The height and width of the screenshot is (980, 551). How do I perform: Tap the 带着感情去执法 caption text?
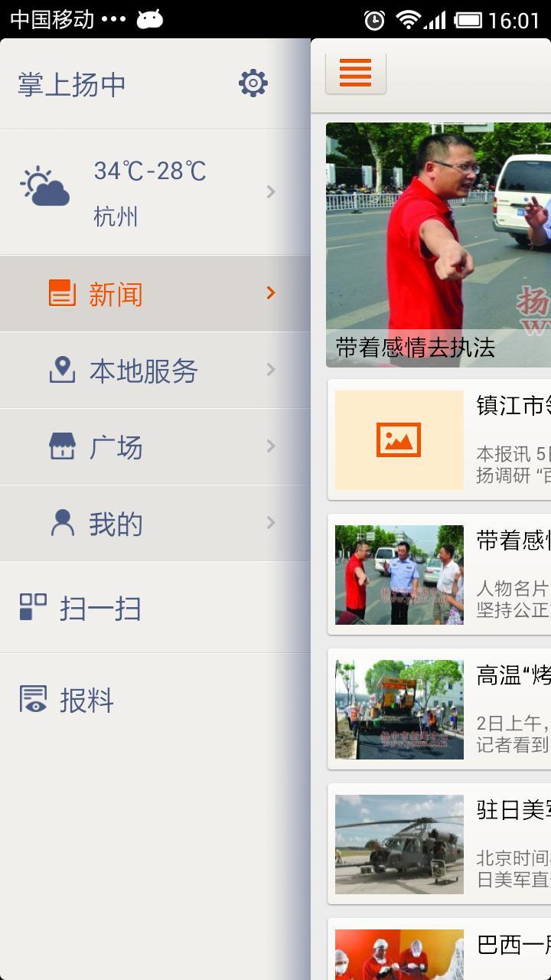coord(416,348)
